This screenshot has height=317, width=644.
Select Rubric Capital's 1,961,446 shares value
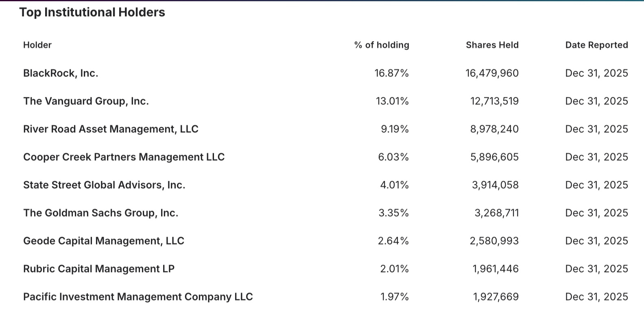(x=496, y=269)
